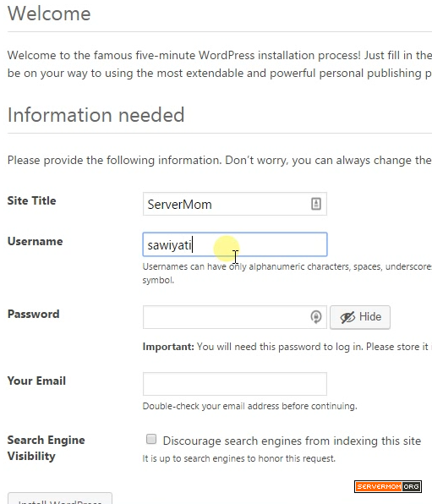Click the Your Email label
This screenshot has width=432, height=504.
click(36, 381)
